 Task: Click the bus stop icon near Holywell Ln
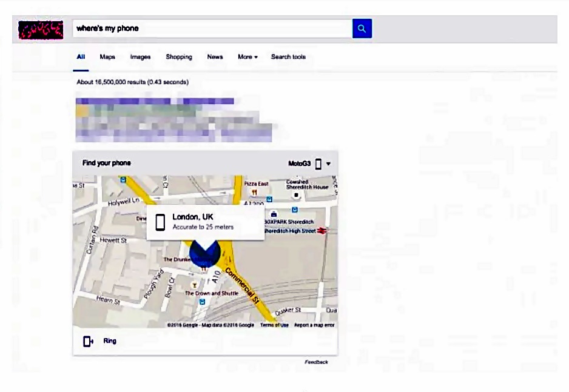(123, 180)
